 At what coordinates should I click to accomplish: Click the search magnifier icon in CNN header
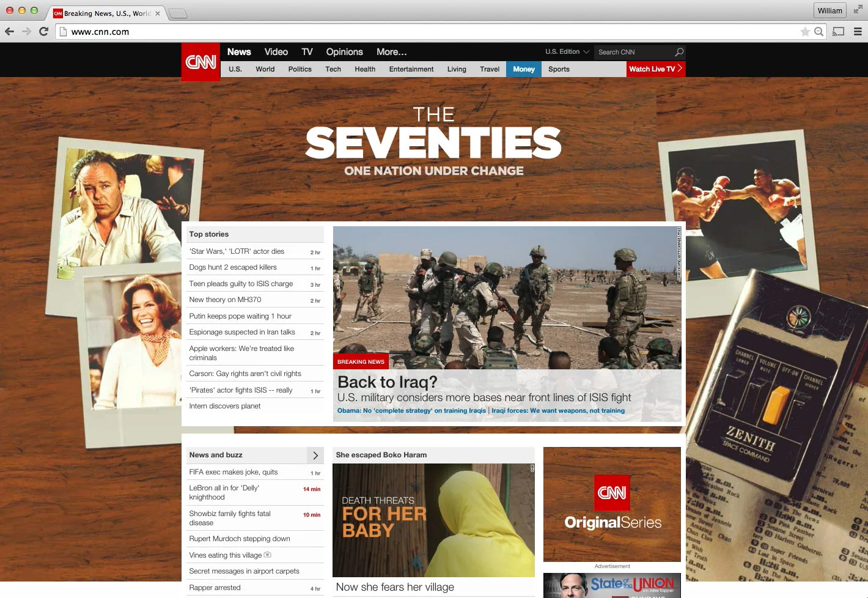click(x=679, y=52)
